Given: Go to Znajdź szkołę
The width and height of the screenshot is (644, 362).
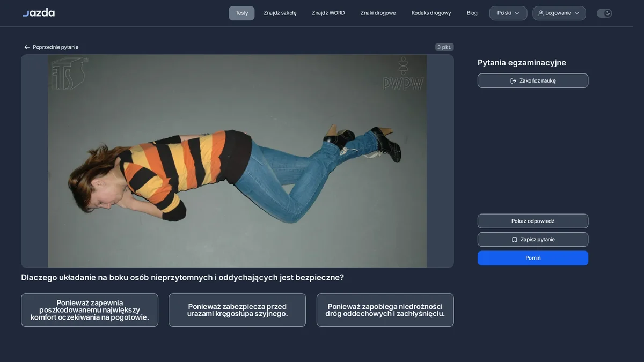Looking at the screenshot, I should coord(280,13).
